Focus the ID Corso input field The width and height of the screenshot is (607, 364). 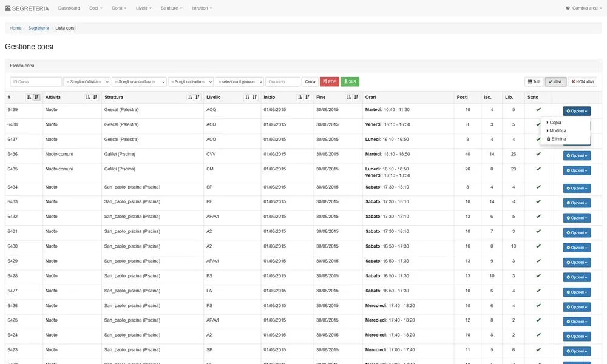coord(36,82)
